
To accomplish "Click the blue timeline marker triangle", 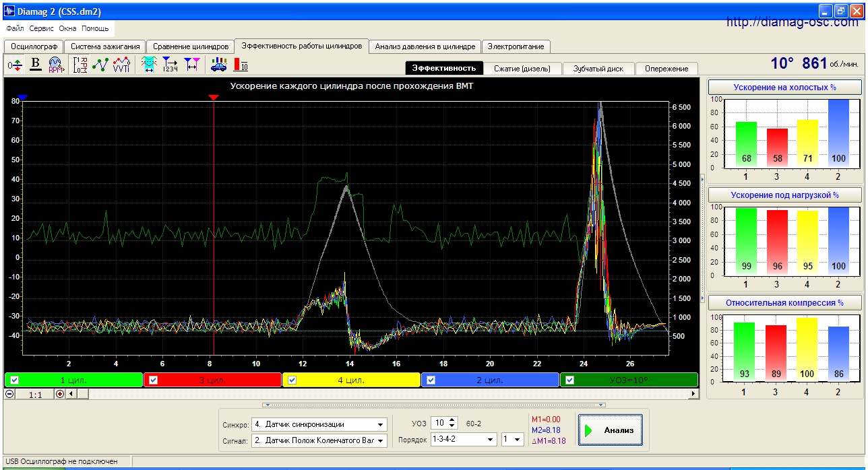I will pos(22,98).
